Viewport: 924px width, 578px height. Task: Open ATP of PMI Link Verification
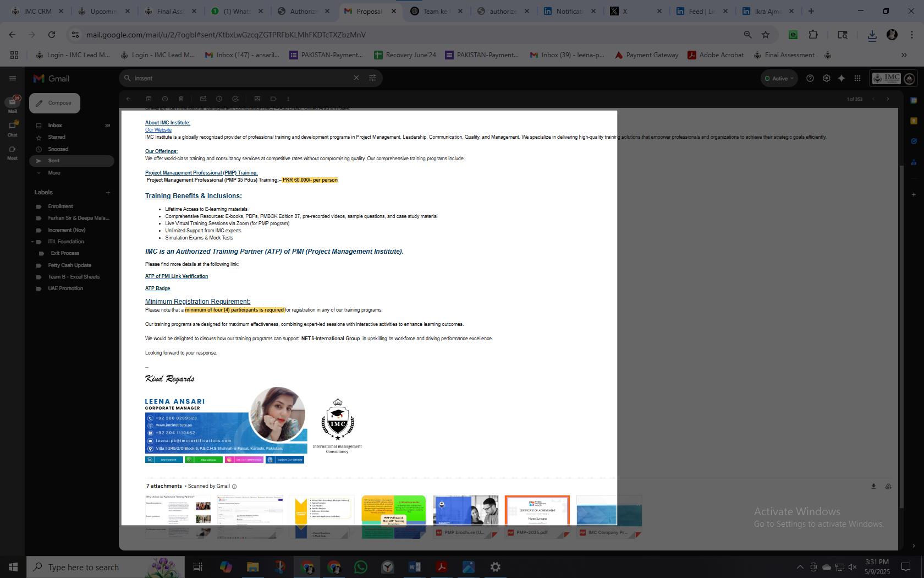pos(177,276)
